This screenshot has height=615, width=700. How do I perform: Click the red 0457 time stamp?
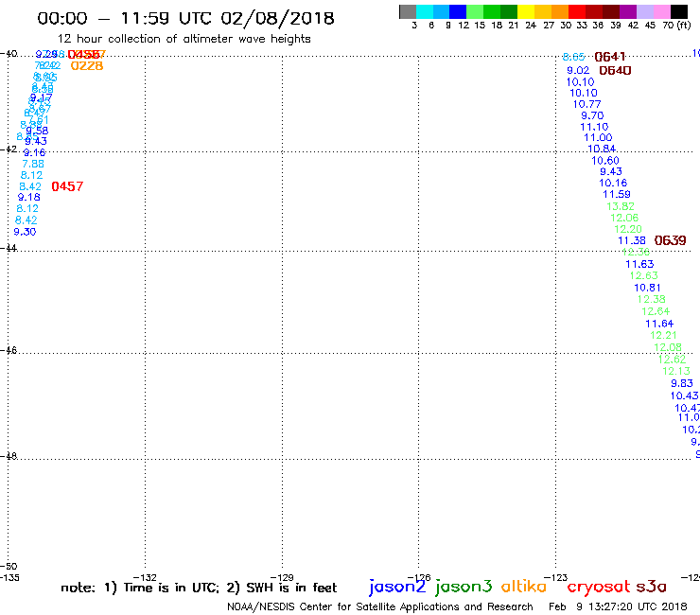(x=67, y=186)
